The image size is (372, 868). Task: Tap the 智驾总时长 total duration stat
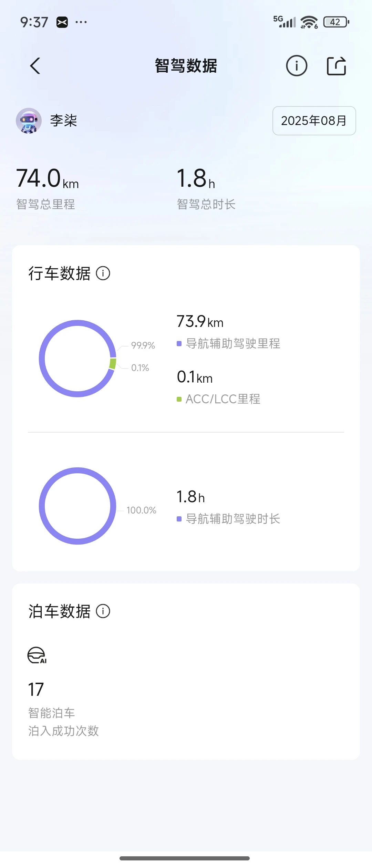pyautogui.click(x=206, y=188)
